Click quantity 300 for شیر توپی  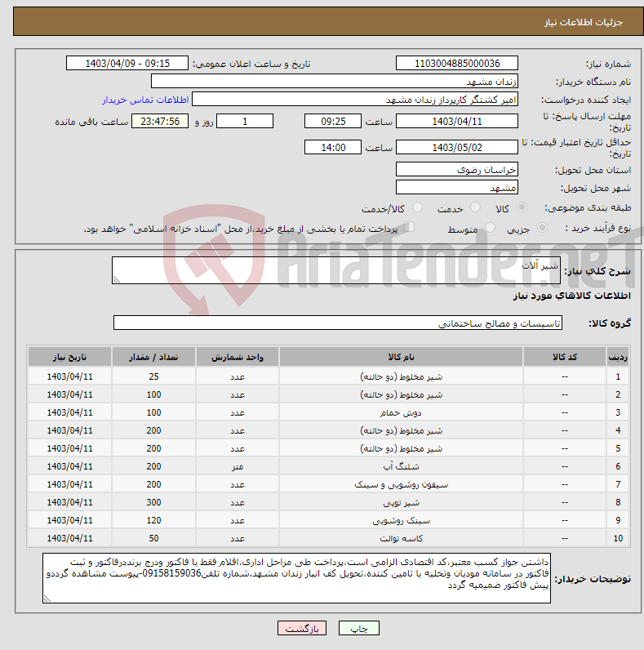(153, 502)
